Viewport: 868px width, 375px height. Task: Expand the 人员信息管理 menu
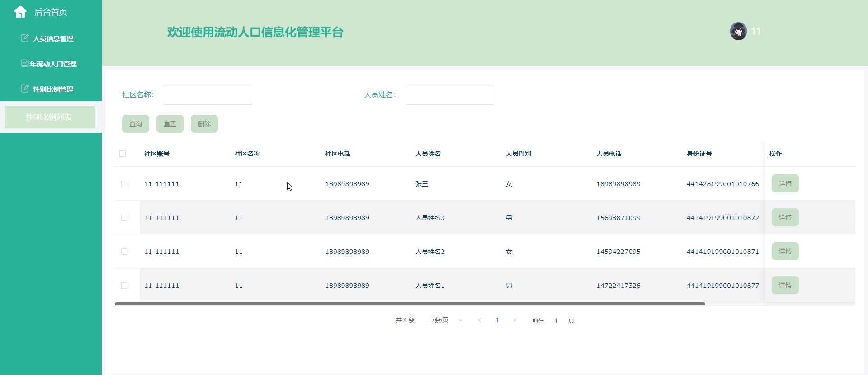click(53, 38)
